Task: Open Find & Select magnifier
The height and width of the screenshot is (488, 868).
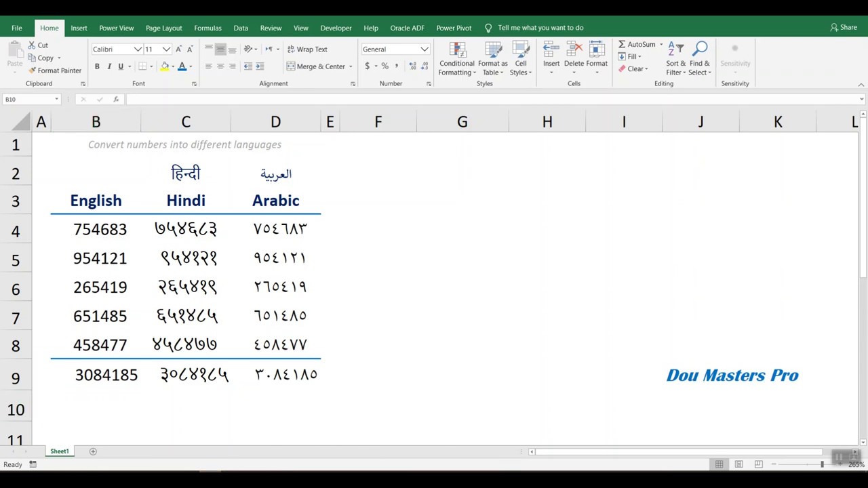Action: 700,59
